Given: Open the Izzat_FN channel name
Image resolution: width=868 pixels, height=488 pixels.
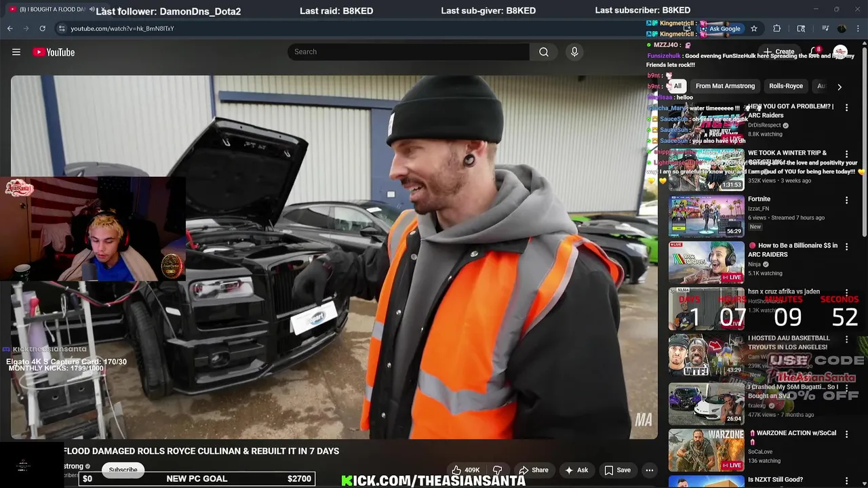Looking at the screenshot, I should 758,209.
